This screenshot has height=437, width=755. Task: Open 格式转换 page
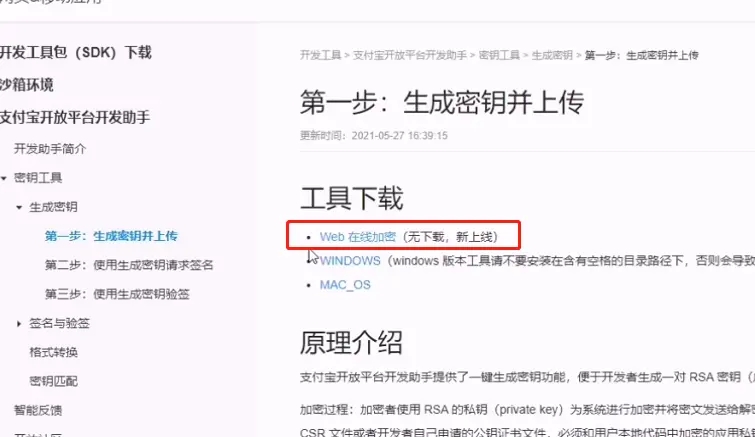53,352
